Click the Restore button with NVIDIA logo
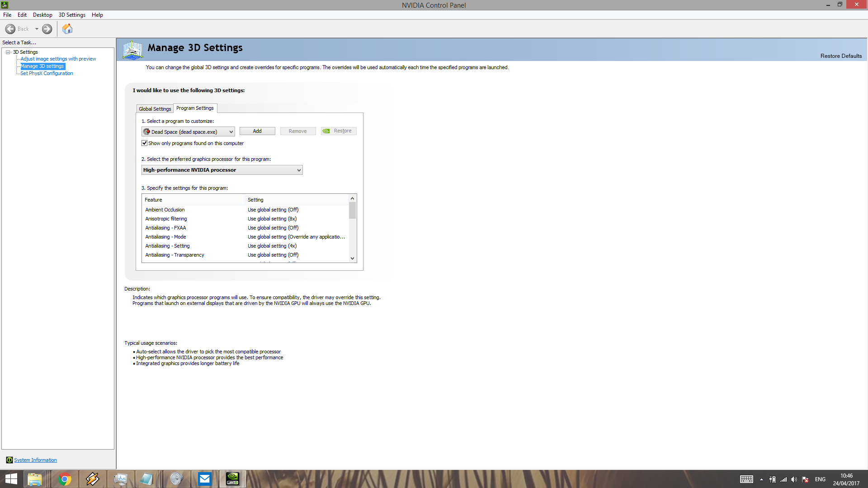This screenshot has width=868, height=488. [x=339, y=131]
